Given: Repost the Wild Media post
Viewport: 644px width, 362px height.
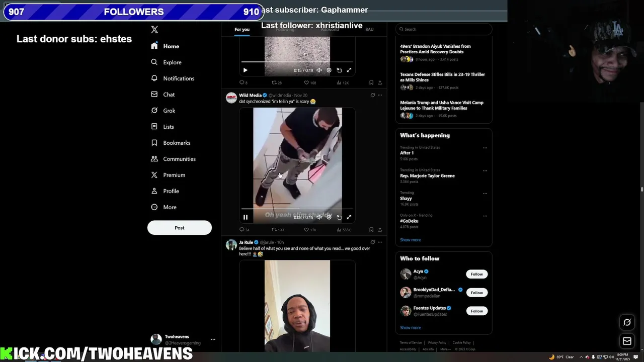Looking at the screenshot, I should [278, 230].
